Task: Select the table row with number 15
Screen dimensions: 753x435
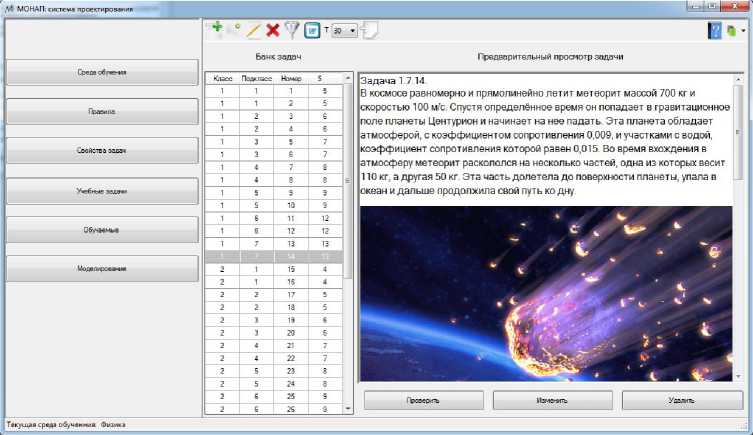Action: (x=274, y=269)
